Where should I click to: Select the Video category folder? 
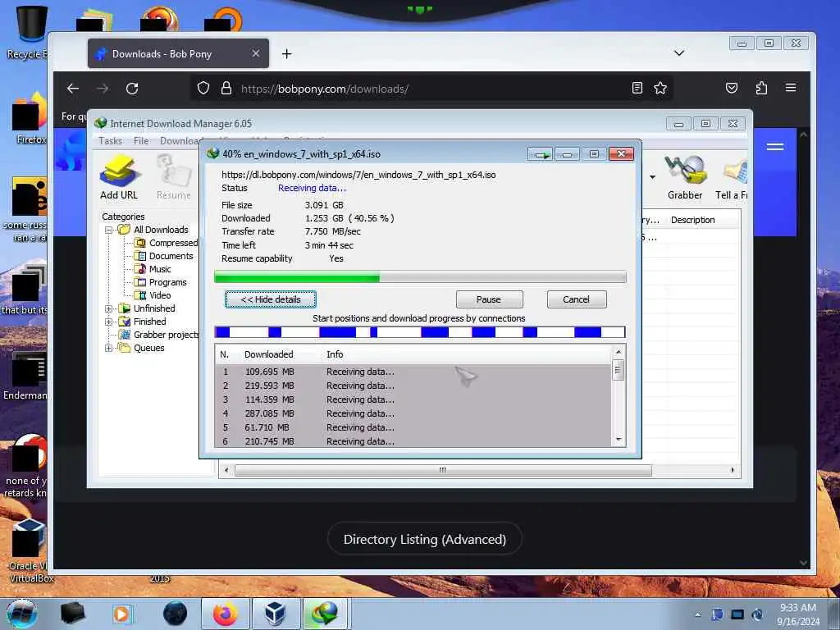[x=153, y=295]
